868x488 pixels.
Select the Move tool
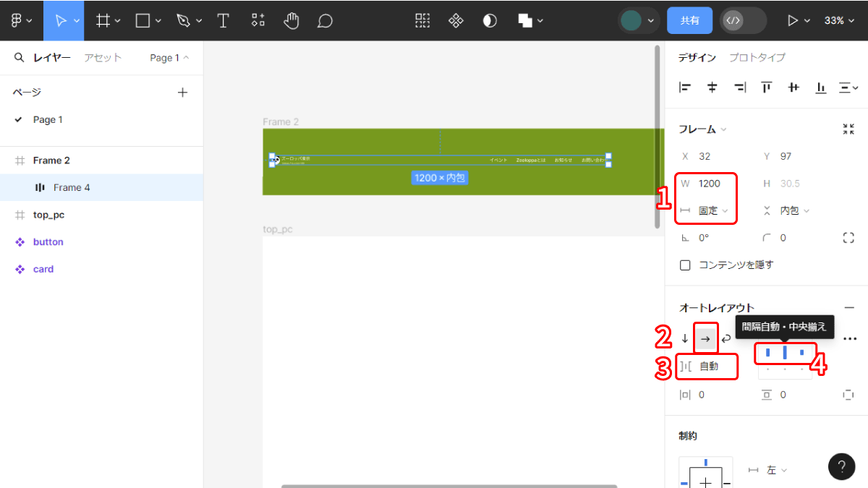coord(61,20)
